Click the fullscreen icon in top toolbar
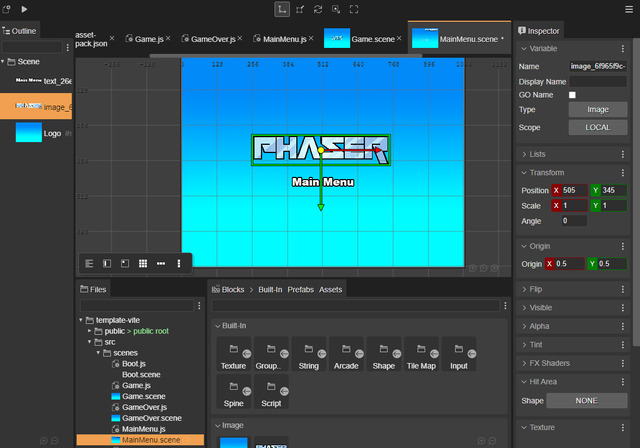The height and width of the screenshot is (448, 640). (x=354, y=9)
